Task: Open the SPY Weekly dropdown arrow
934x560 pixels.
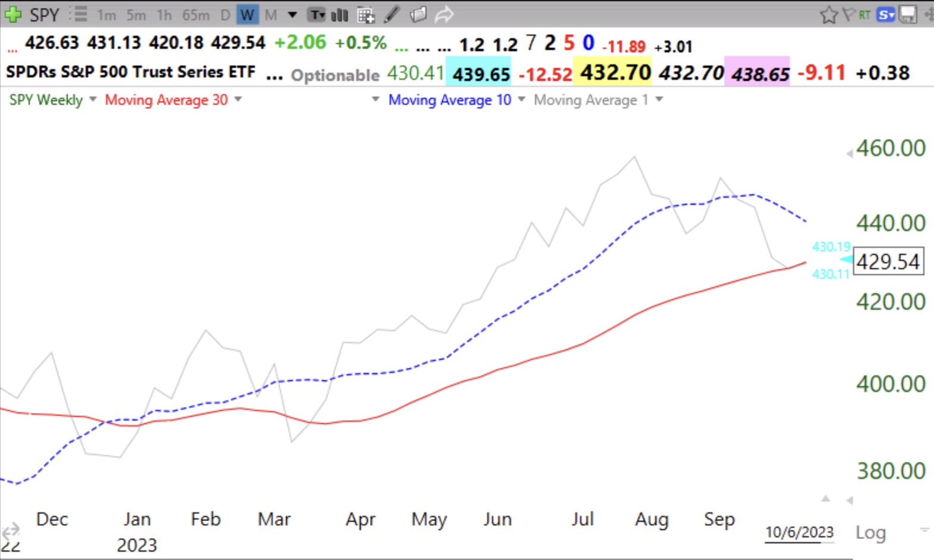Action: 93,99
